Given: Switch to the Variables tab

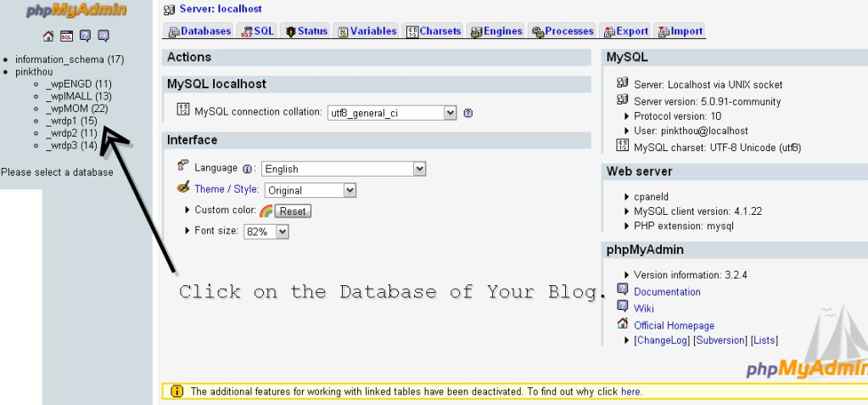Looking at the screenshot, I should tap(367, 31).
